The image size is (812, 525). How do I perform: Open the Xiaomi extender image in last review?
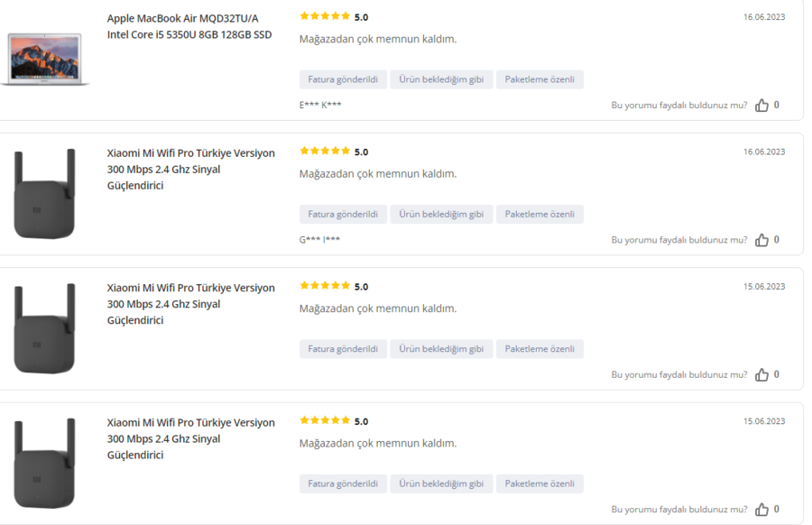(x=44, y=464)
